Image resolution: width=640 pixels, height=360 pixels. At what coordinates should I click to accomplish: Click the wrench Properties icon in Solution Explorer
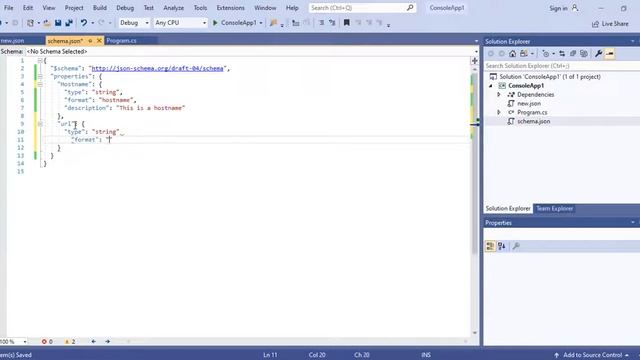click(598, 53)
